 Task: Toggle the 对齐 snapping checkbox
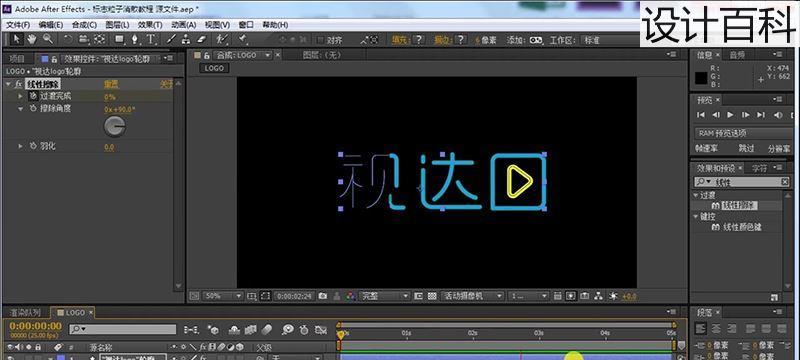point(320,40)
